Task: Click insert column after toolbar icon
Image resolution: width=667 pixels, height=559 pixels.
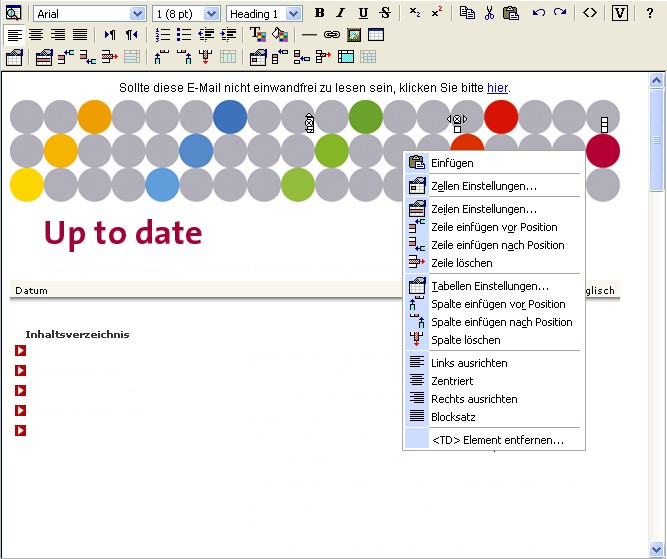Action: (x=184, y=57)
